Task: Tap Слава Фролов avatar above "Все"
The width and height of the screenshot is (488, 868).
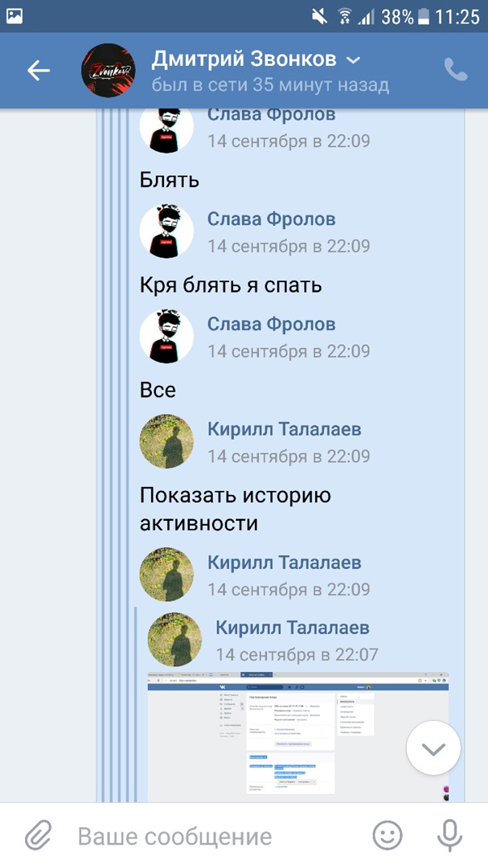Action: pos(166,336)
